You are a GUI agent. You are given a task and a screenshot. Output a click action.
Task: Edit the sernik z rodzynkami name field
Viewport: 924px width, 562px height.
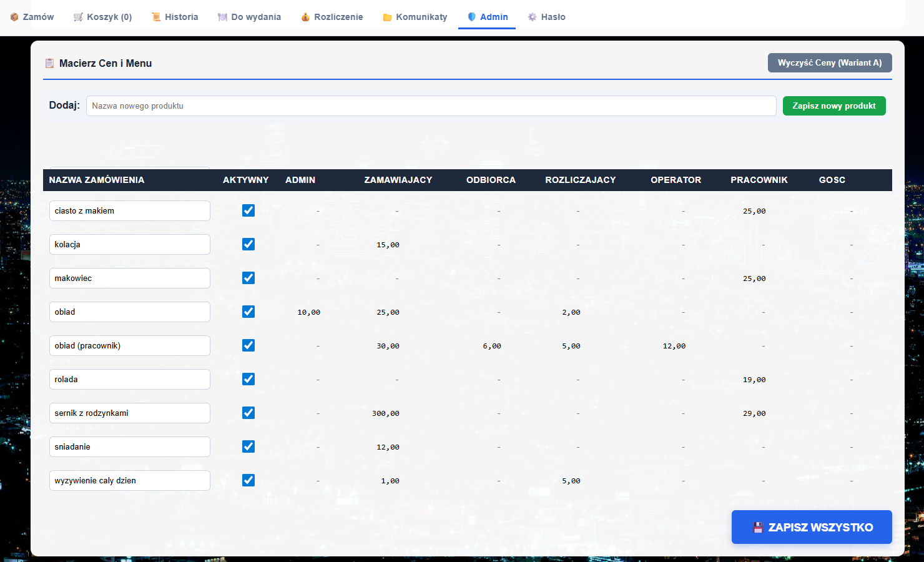pyautogui.click(x=130, y=413)
